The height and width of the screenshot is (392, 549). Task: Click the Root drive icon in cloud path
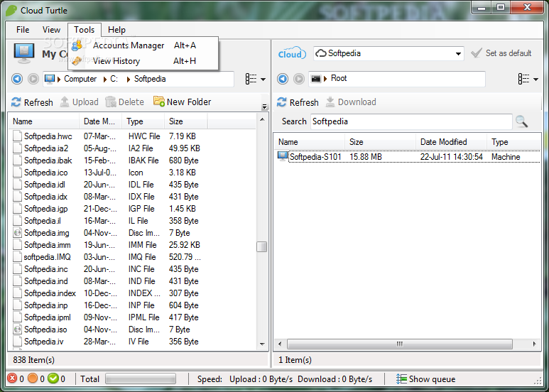[315, 78]
